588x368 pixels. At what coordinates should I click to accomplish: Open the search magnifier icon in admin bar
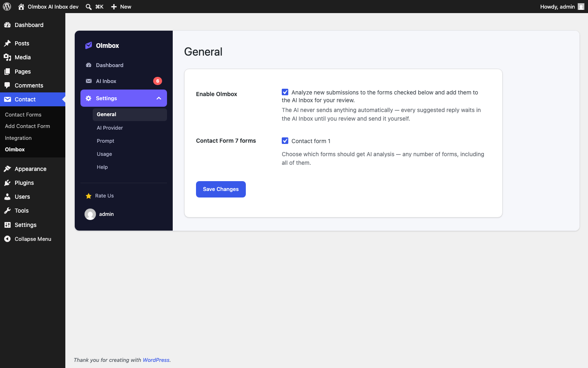tap(89, 7)
